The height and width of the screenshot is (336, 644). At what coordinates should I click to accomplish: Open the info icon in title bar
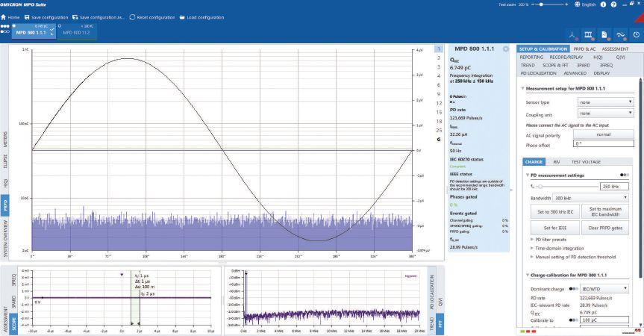(x=603, y=4)
